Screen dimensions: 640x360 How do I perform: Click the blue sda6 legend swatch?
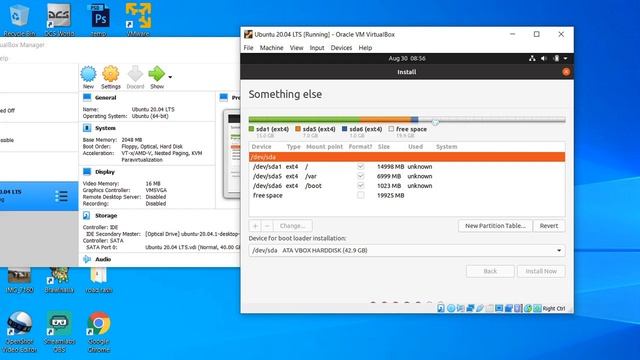tap(344, 129)
